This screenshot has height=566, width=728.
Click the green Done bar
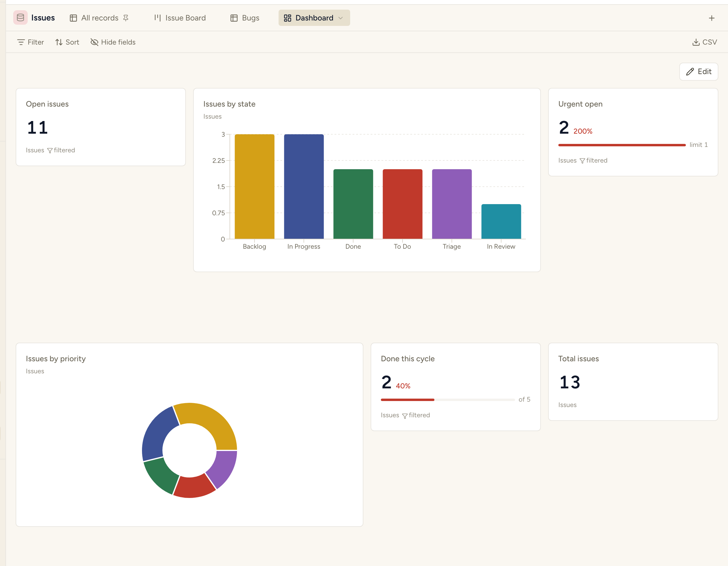[353, 204]
